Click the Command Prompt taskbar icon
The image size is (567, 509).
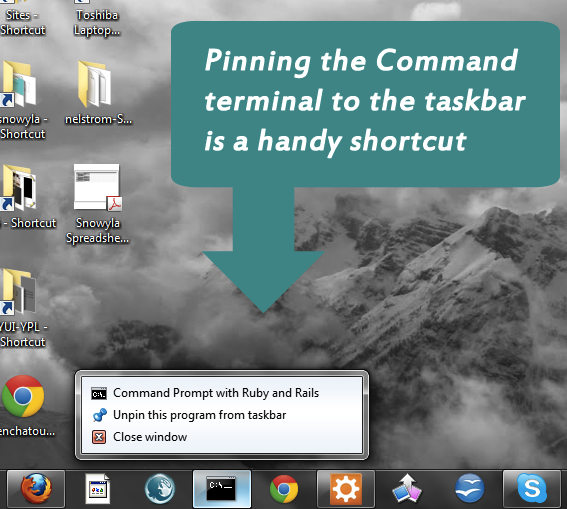[221, 489]
